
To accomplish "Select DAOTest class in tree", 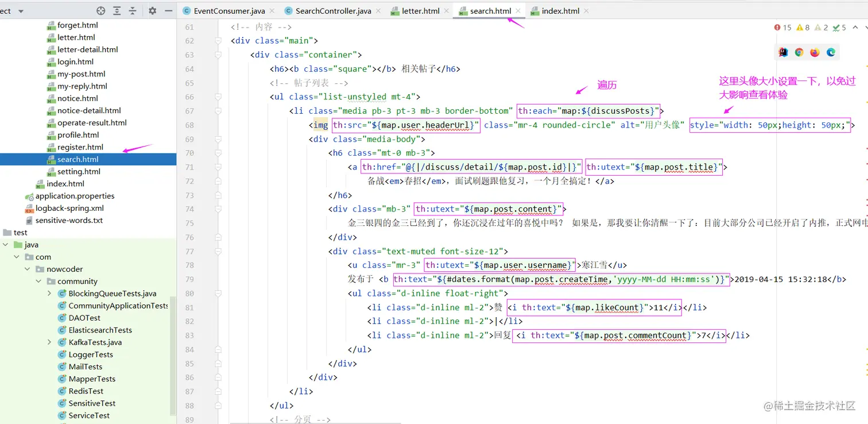I will pos(84,318).
